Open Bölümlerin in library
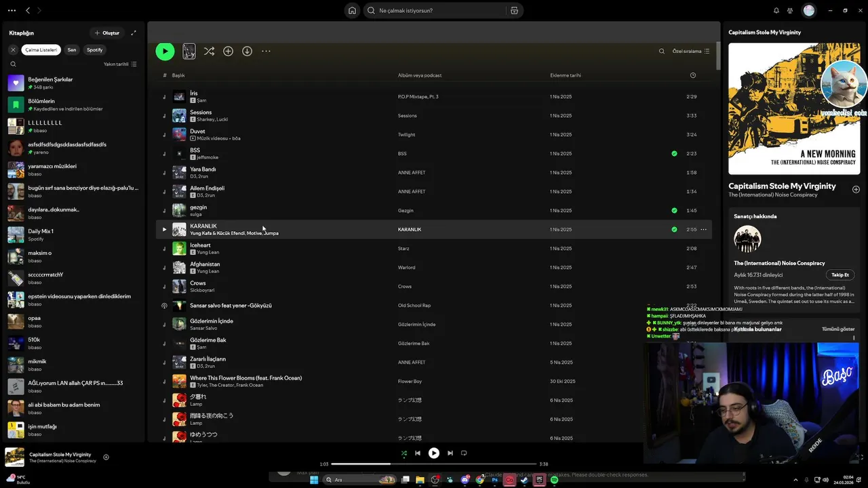Screen dimensions: 868x488 [x=73, y=104]
